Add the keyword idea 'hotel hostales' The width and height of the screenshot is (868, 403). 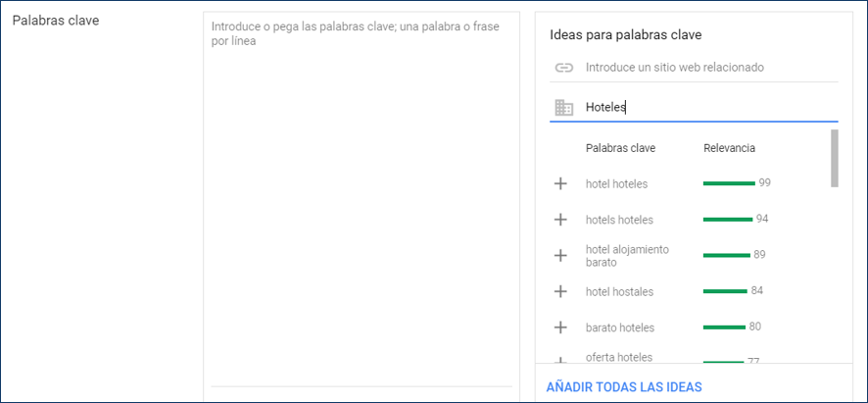(560, 291)
